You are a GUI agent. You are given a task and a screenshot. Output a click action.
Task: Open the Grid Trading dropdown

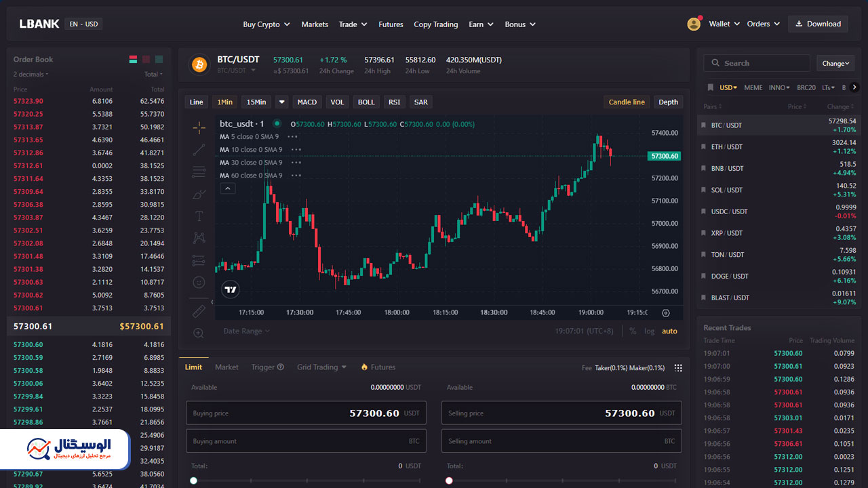[x=321, y=367]
